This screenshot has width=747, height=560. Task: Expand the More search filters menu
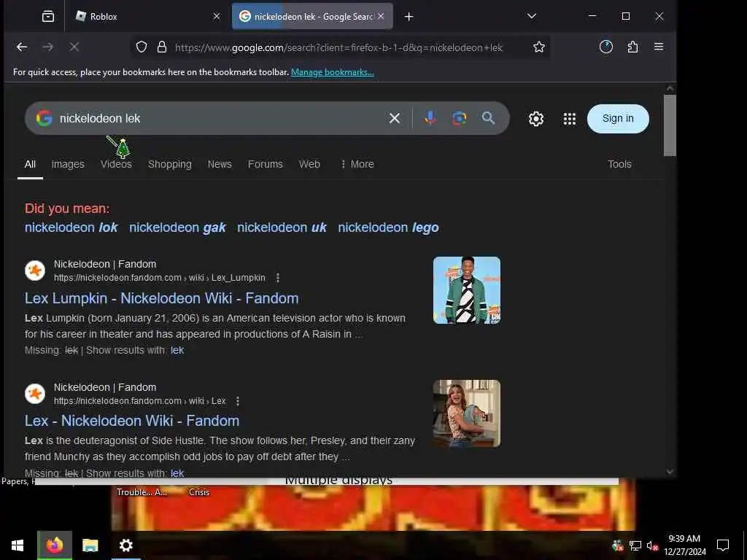click(x=357, y=164)
